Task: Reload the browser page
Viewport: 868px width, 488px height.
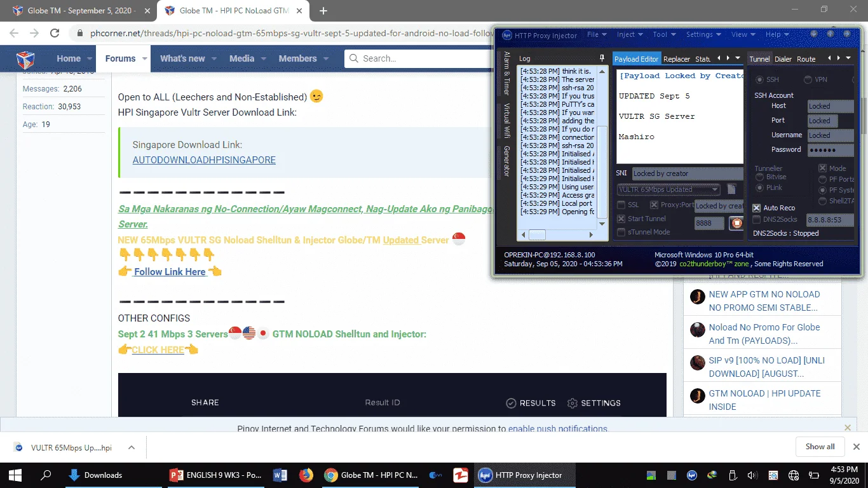Action: (x=55, y=33)
